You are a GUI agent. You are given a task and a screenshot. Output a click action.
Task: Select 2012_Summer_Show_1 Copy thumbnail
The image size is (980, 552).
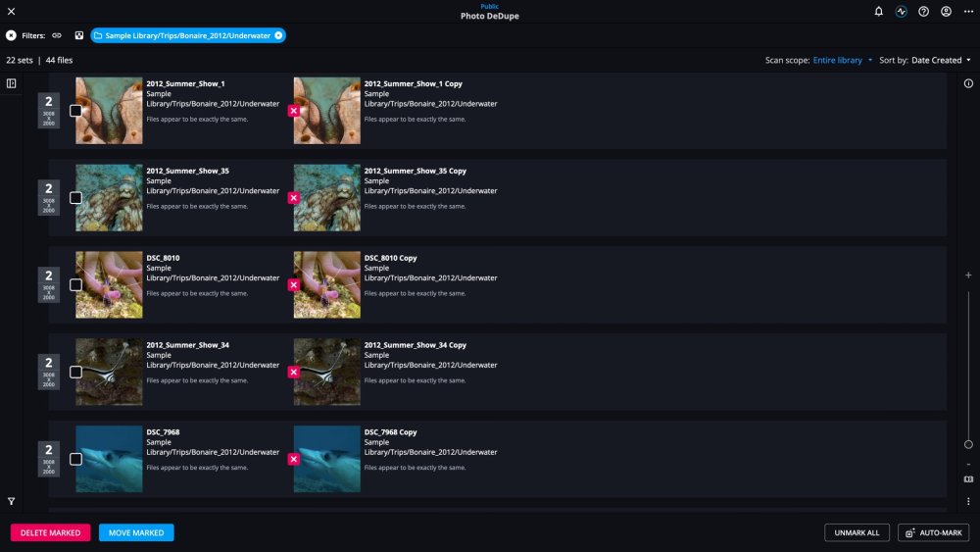click(x=327, y=111)
